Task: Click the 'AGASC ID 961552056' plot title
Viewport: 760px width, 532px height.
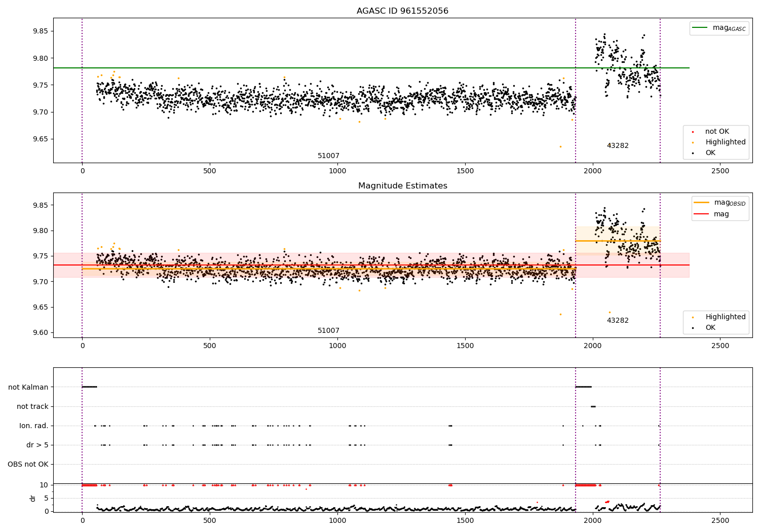Action: [x=402, y=11]
